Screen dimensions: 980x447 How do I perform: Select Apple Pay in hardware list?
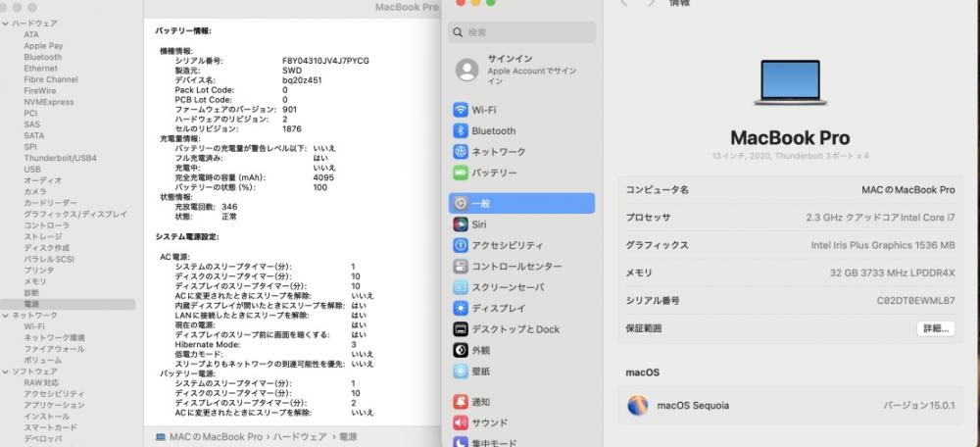click(x=43, y=46)
